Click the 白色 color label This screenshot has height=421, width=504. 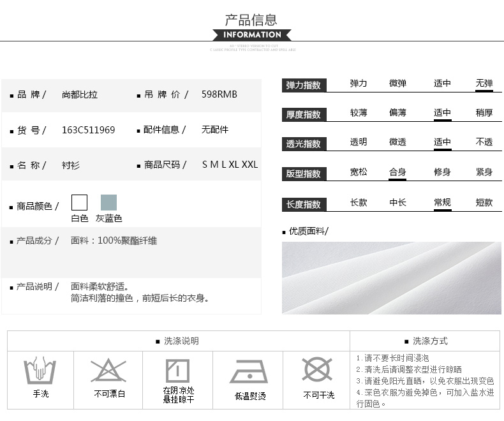click(79, 219)
